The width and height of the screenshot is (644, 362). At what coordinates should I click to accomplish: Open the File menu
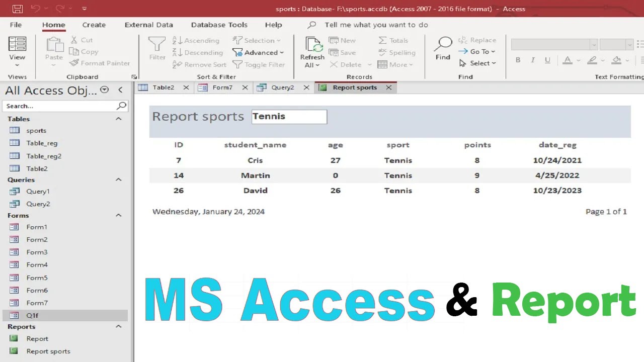point(16,25)
